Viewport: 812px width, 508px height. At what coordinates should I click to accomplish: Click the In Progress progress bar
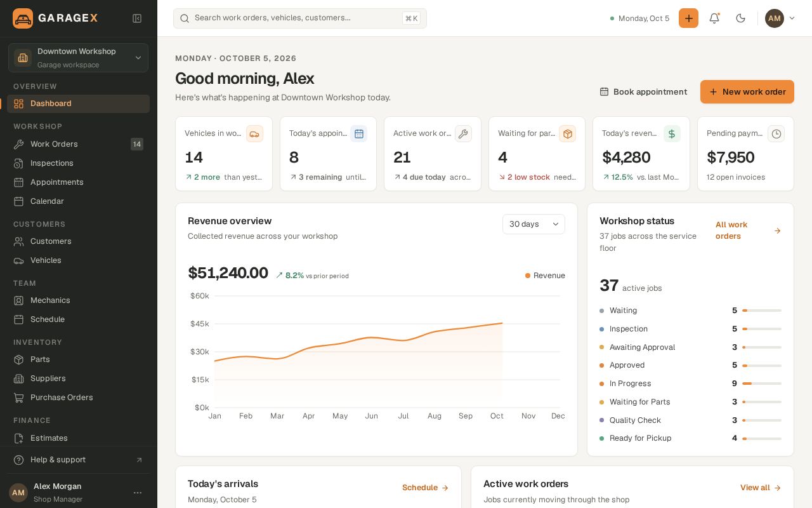tap(762, 384)
